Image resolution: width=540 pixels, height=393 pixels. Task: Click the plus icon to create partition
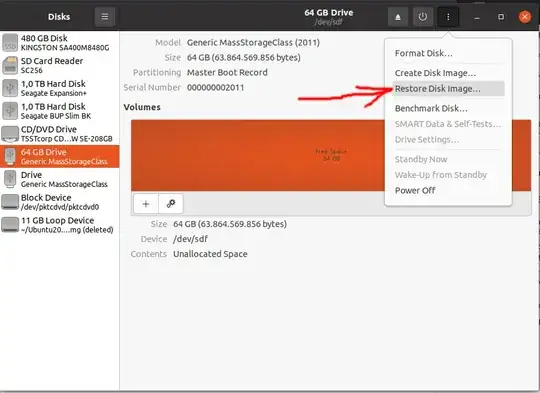point(146,204)
